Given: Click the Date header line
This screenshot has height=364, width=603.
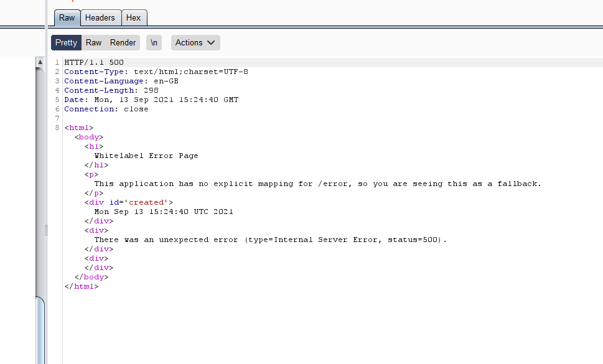Looking at the screenshot, I should point(151,100).
